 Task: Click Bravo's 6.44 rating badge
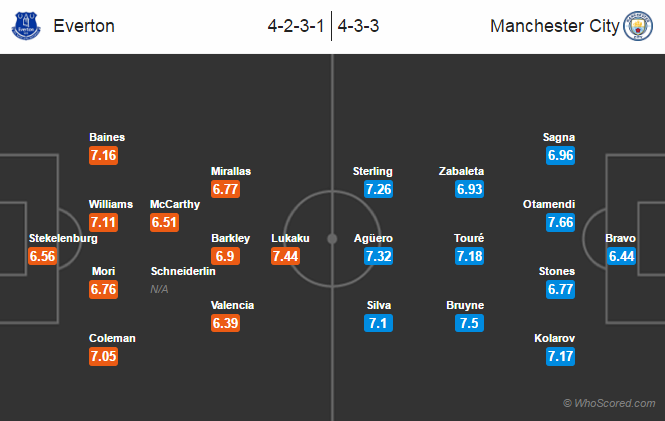[620, 256]
